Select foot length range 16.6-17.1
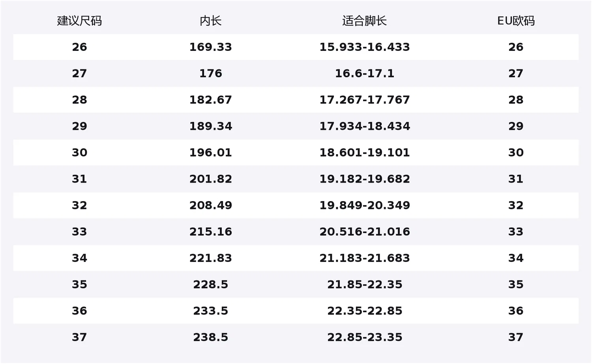Viewport: 592px width, 364px height. [x=364, y=73]
